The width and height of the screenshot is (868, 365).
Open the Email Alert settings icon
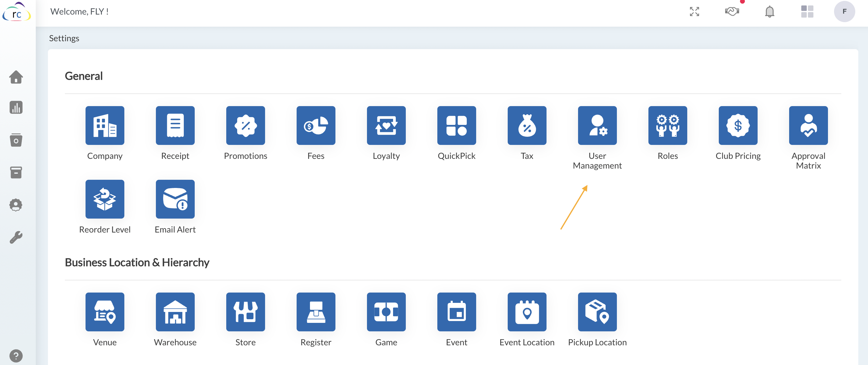pos(175,199)
